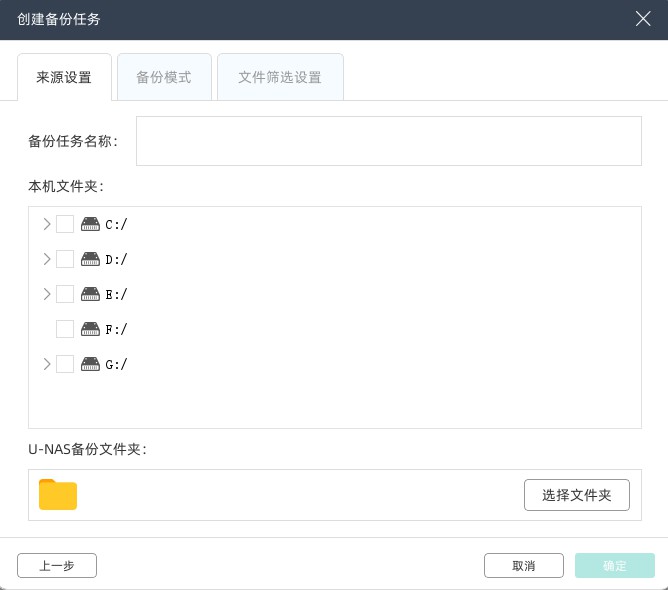Check the C:/ drive checkbox
This screenshot has width=668, height=590.
(x=65, y=224)
